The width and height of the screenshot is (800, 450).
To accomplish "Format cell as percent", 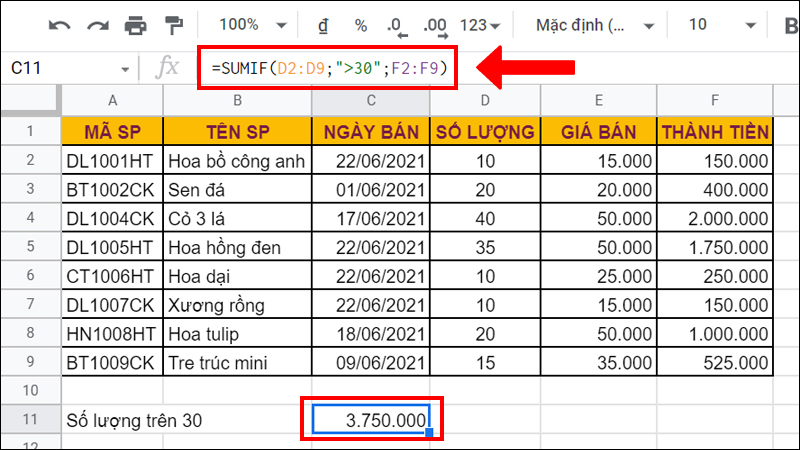I will [361, 26].
